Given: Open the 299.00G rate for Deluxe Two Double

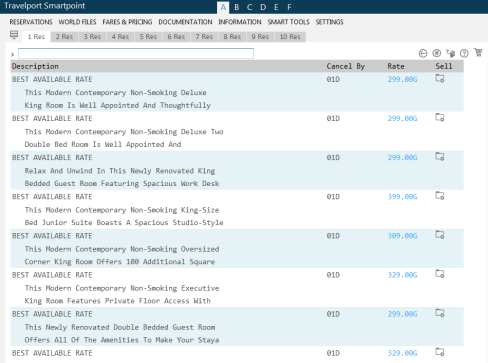Looking at the screenshot, I should click(402, 118).
